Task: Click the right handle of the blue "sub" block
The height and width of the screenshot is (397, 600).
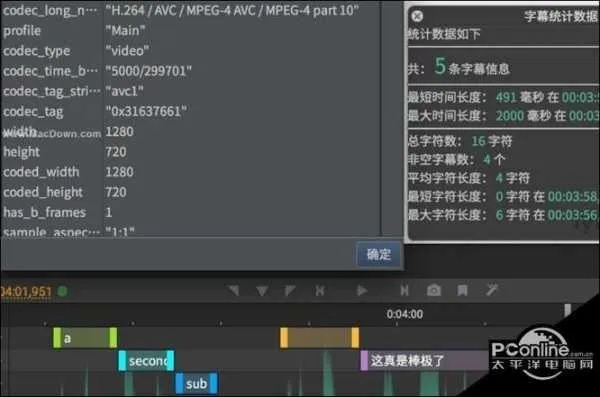Action: click(214, 383)
